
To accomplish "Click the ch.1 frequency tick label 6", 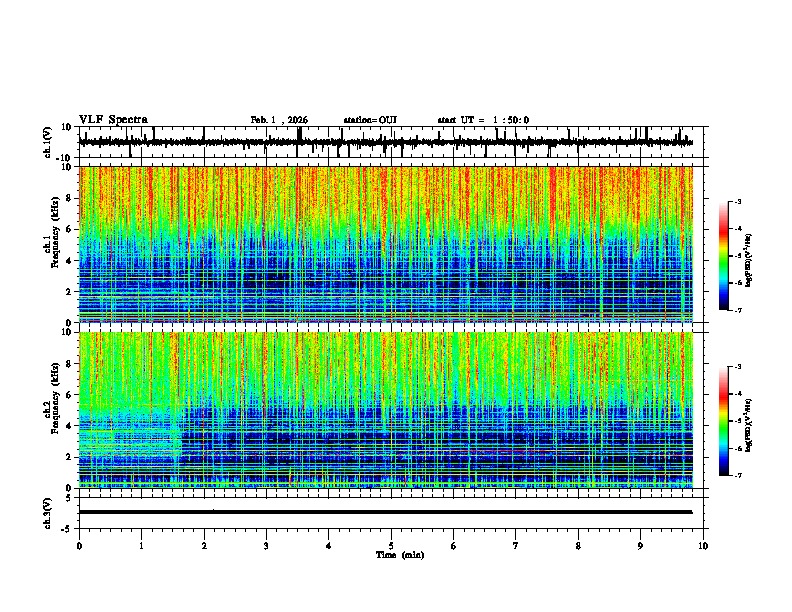I will tap(69, 229).
